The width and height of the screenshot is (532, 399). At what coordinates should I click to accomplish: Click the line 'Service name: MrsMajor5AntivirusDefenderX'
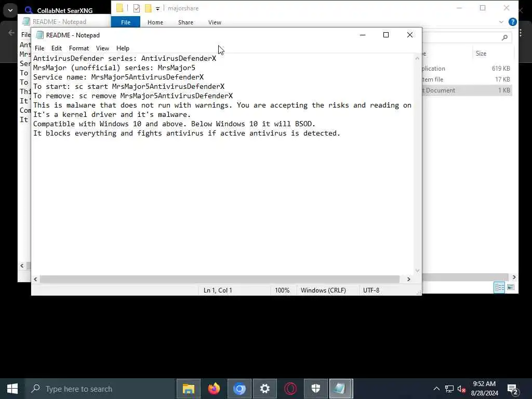click(x=118, y=77)
